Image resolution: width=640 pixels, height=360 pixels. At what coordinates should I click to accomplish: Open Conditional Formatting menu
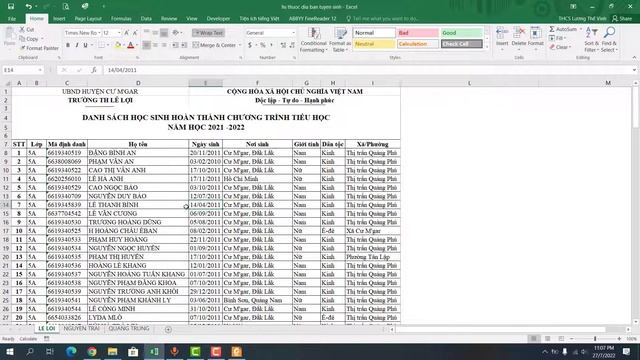313,40
